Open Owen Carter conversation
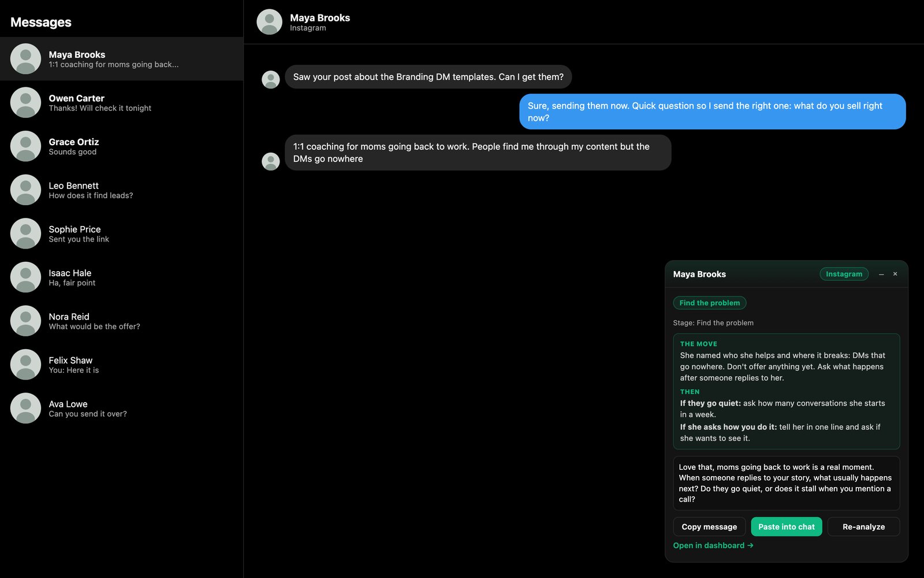 121,102
